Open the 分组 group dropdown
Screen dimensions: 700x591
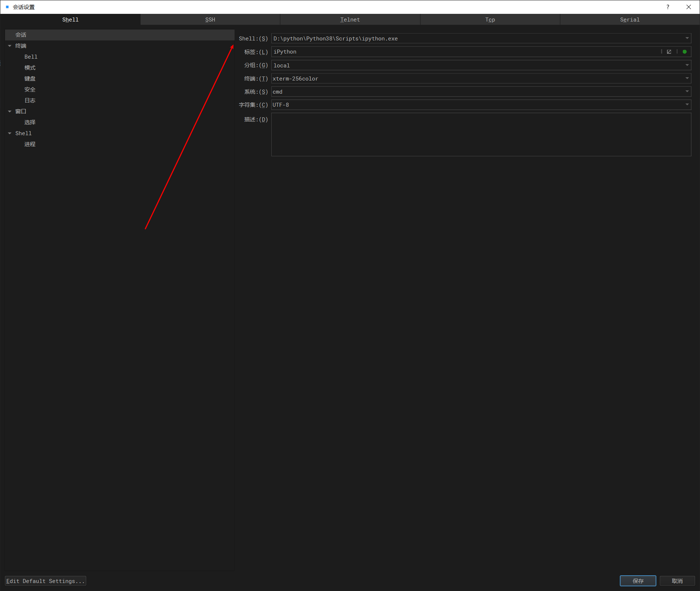tap(687, 65)
